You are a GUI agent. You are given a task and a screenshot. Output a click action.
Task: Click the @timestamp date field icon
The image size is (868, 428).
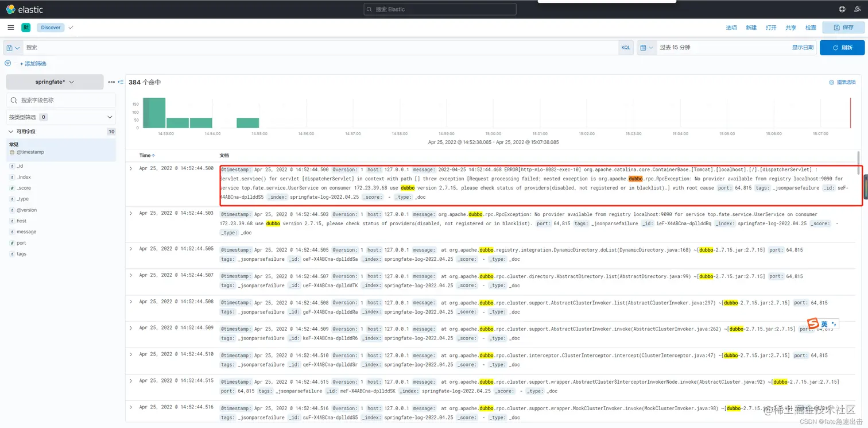click(x=12, y=152)
